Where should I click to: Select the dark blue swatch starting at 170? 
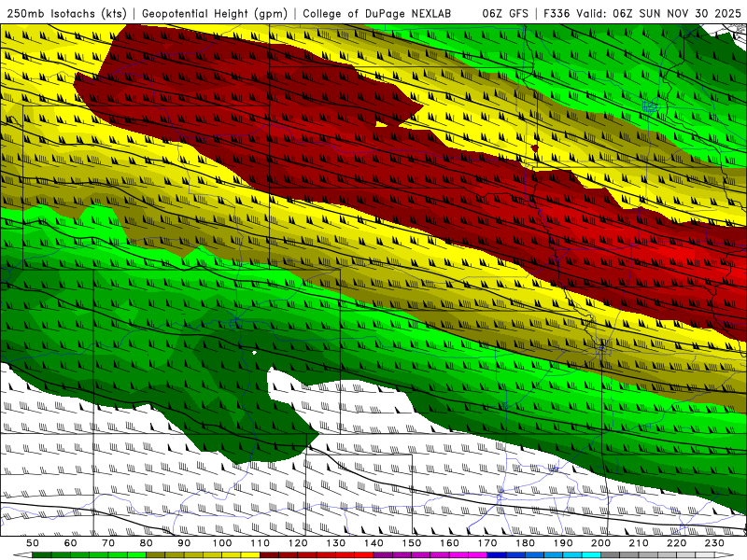tap(497, 555)
